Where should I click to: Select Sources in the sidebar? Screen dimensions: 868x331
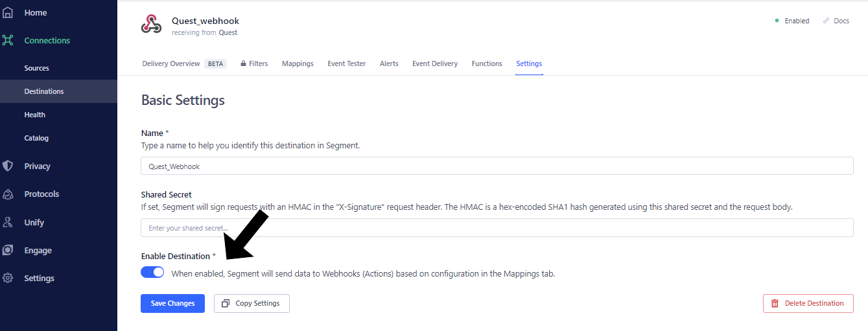click(37, 68)
